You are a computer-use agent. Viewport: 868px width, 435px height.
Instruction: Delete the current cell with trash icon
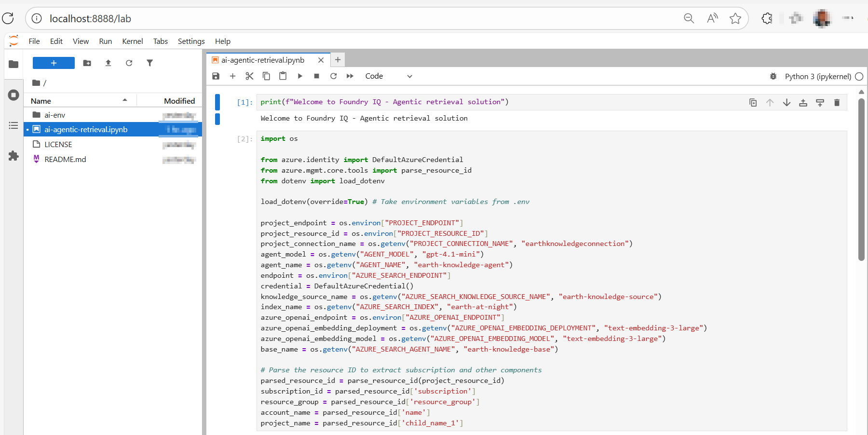(x=837, y=102)
